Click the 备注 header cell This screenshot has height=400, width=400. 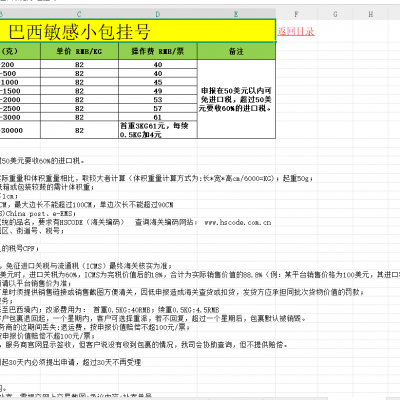tap(236, 51)
